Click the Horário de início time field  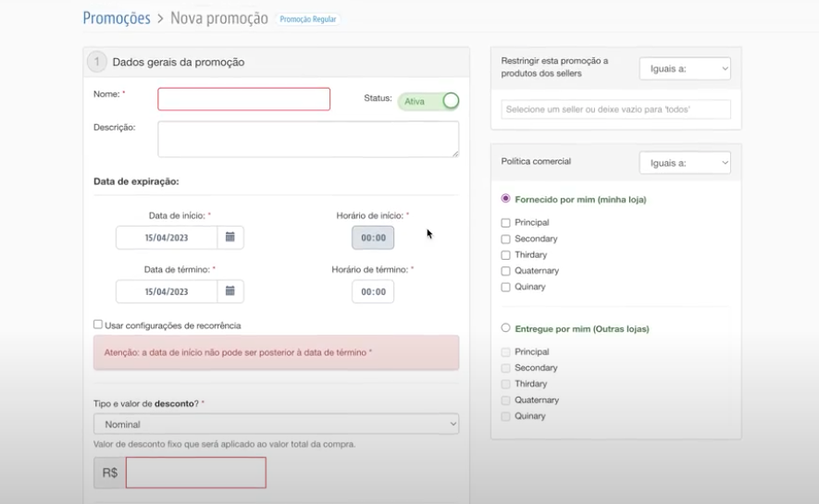coord(373,238)
